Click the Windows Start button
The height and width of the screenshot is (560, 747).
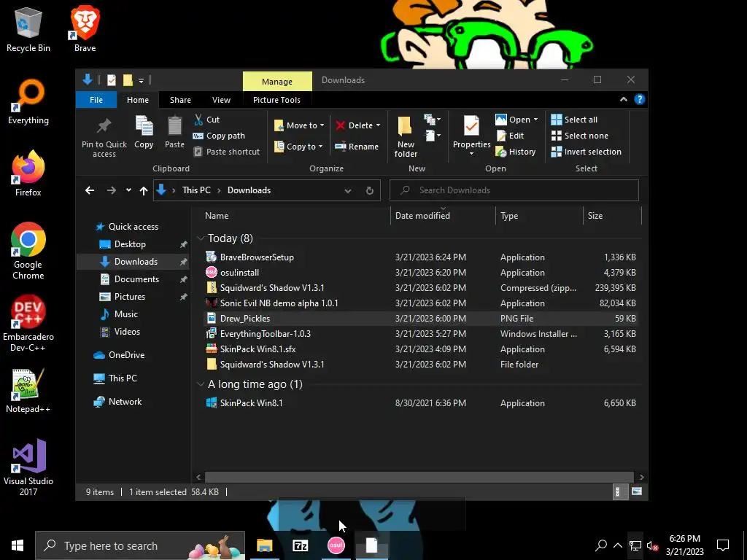coord(18,545)
